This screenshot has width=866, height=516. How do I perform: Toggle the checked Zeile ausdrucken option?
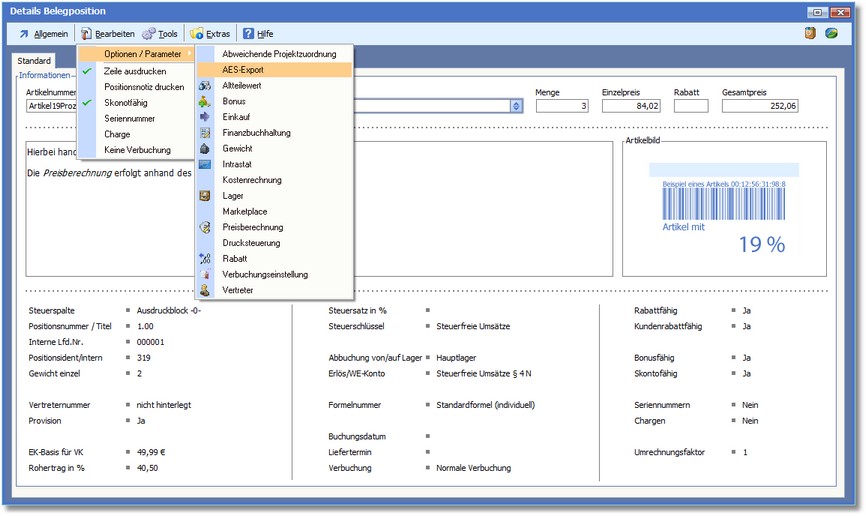click(x=135, y=72)
